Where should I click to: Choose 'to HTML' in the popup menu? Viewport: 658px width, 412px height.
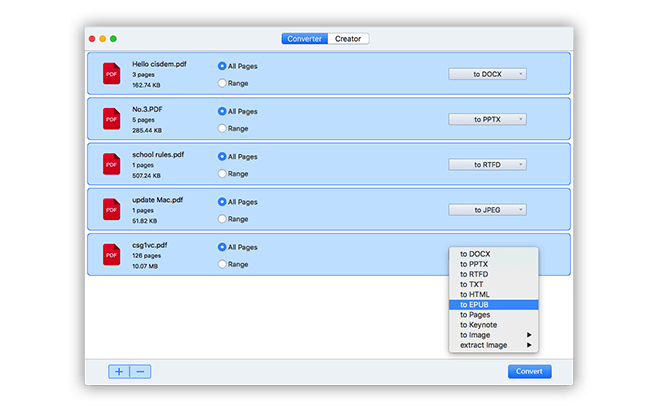tap(494, 294)
